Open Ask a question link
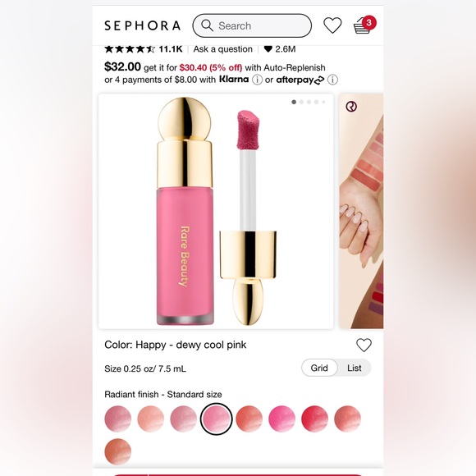The image size is (476, 476). pyautogui.click(x=223, y=49)
